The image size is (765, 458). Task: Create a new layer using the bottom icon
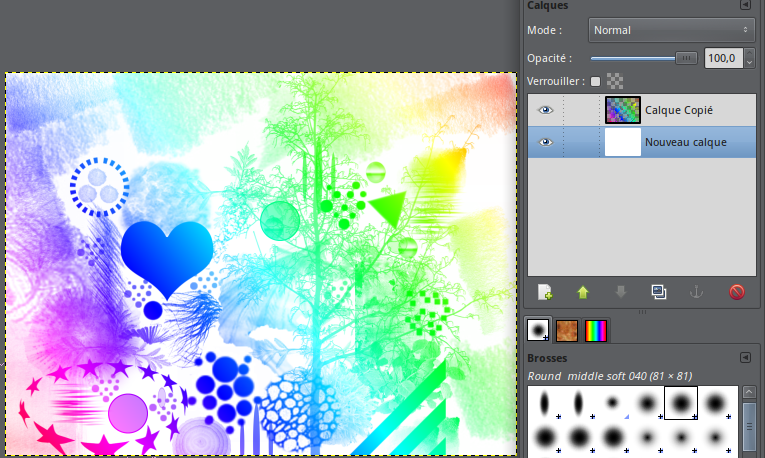[x=545, y=292]
